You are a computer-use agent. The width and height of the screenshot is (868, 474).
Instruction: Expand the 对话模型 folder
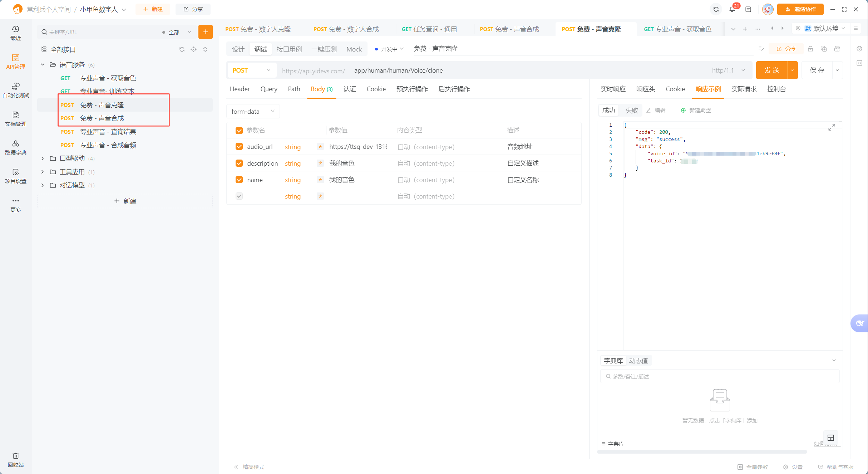click(x=43, y=185)
